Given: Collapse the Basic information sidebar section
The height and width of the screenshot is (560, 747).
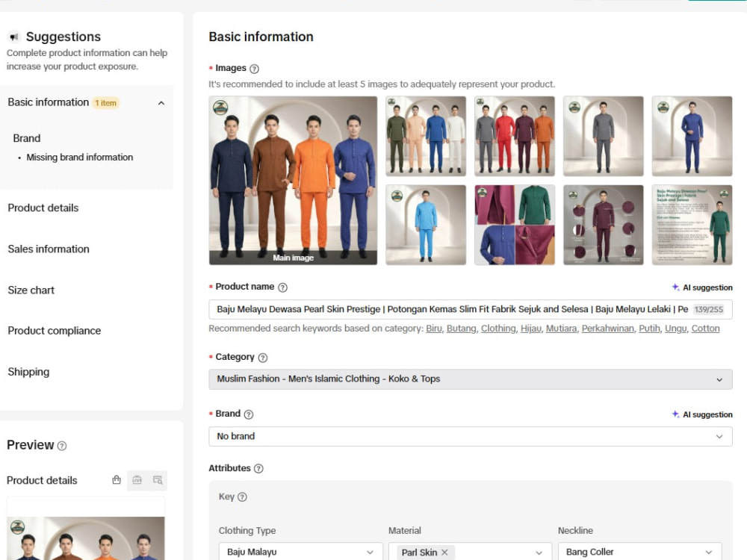Looking at the screenshot, I should [x=161, y=103].
